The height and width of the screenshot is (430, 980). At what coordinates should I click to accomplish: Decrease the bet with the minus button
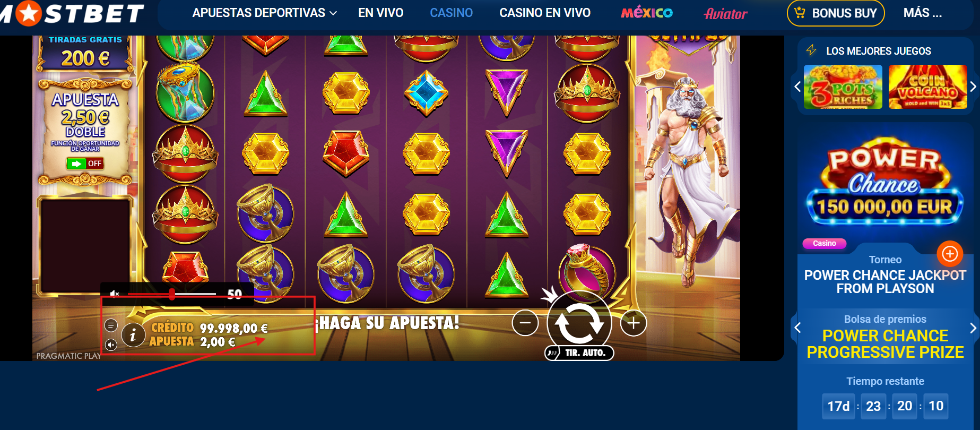(525, 323)
